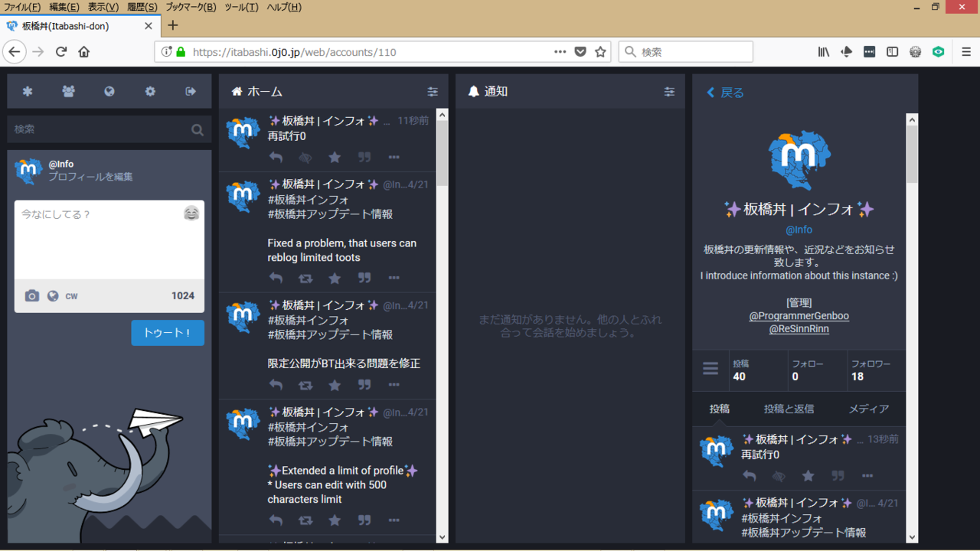Favourite the top 再試行0 home post
Image resolution: width=980 pixels, height=551 pixels.
click(x=335, y=158)
